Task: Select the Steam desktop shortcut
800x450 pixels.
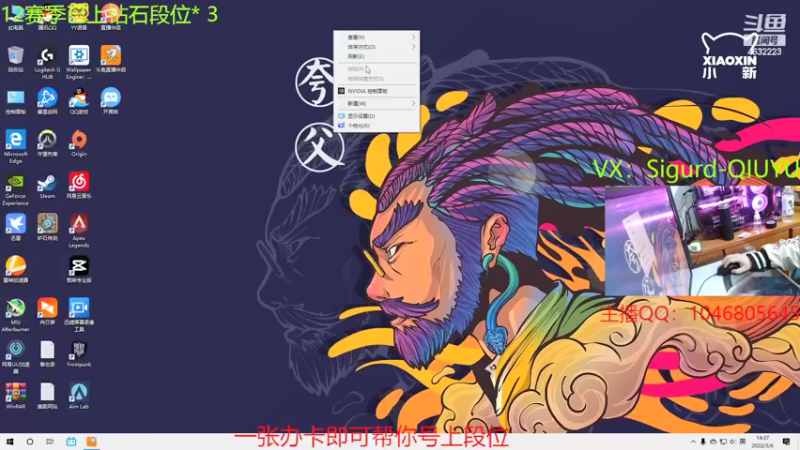Action: click(x=47, y=185)
